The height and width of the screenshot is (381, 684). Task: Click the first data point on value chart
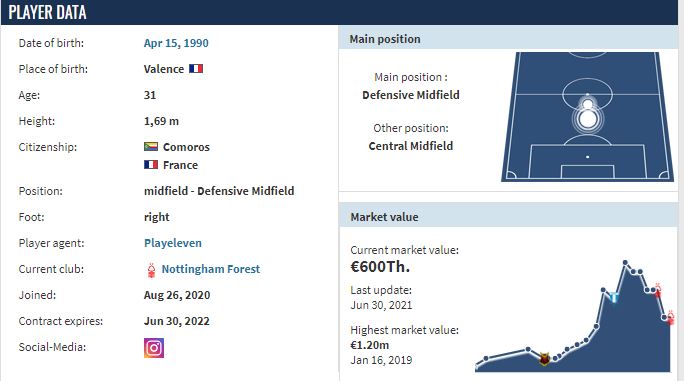point(486,359)
